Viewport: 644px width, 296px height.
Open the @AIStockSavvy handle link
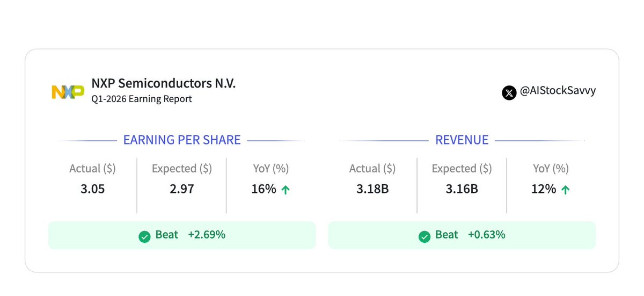[x=558, y=91]
